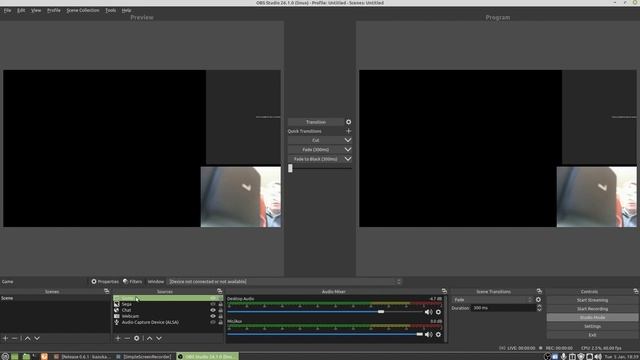Click the transition T-bar slider handle
Viewport: 640px width, 360px height.
point(290,168)
